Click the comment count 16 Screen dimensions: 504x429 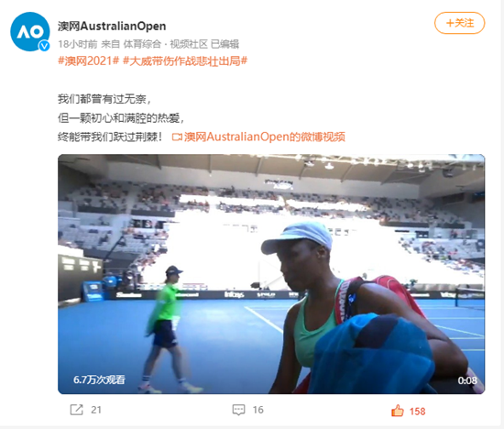click(258, 410)
